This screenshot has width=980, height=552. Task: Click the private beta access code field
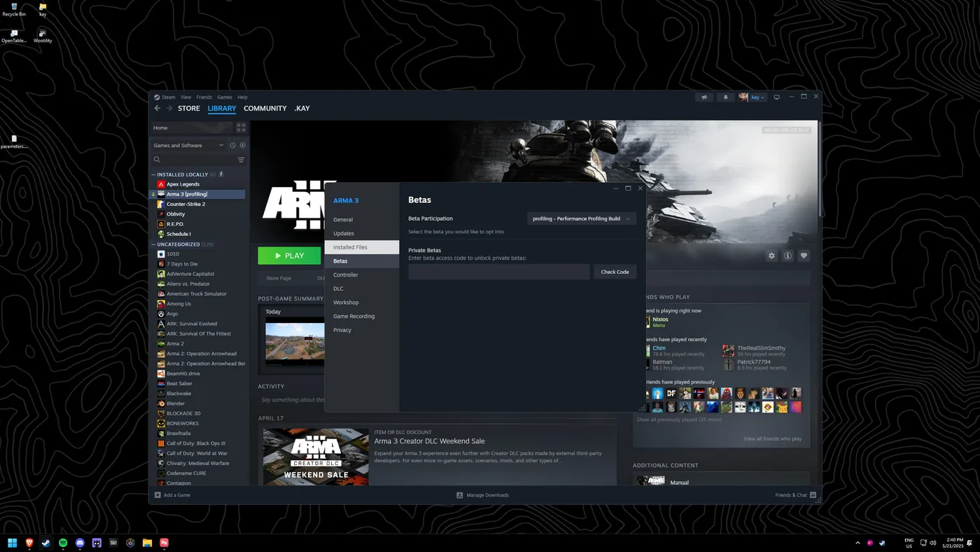tap(499, 272)
